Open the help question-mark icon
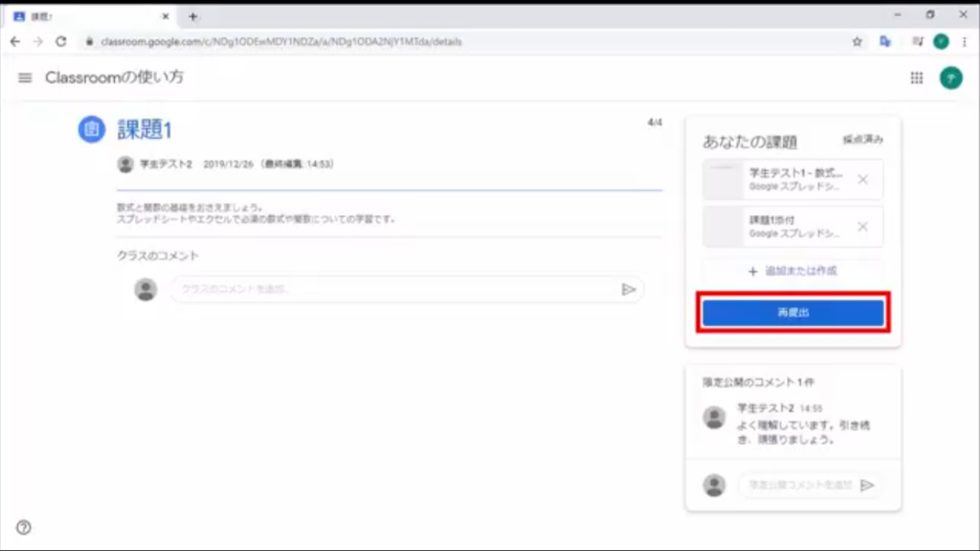This screenshot has height=551, width=980. (24, 527)
